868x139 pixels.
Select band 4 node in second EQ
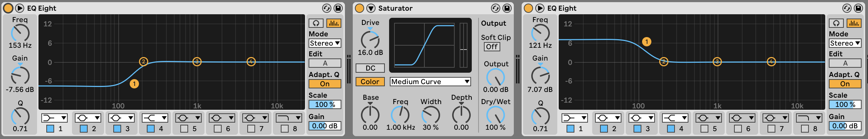click(771, 62)
